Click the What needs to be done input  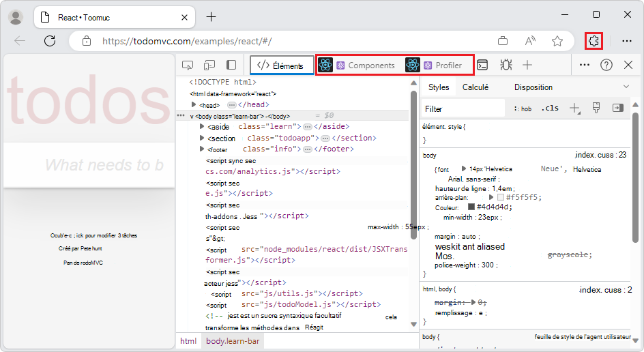point(89,165)
